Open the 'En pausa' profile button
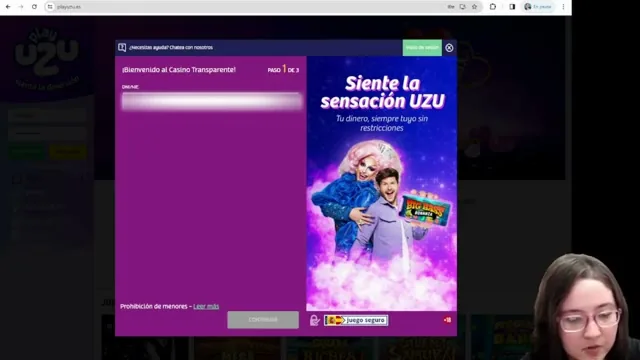The height and width of the screenshot is (360, 640). click(x=538, y=7)
